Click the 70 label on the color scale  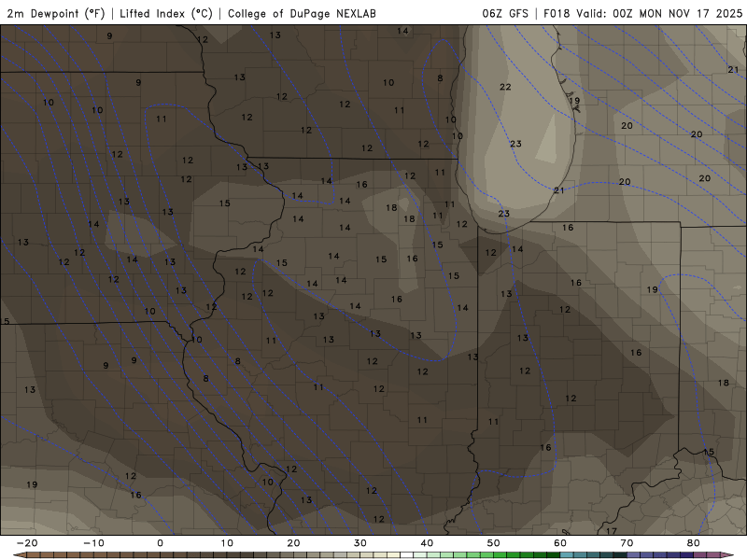click(627, 543)
